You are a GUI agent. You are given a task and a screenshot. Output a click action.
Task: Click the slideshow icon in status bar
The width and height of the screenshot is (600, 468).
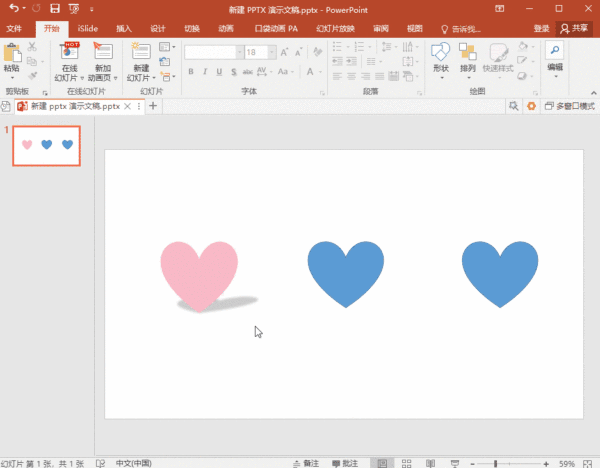point(455,463)
